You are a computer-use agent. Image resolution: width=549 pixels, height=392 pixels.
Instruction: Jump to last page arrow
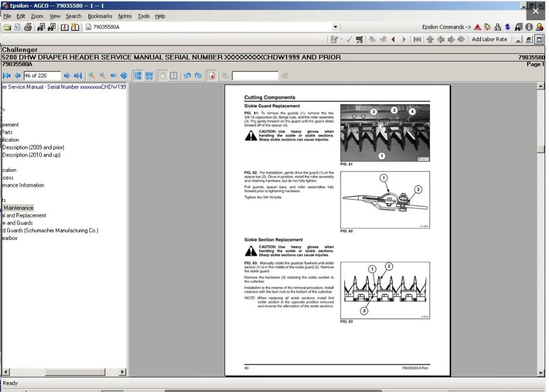click(78, 76)
